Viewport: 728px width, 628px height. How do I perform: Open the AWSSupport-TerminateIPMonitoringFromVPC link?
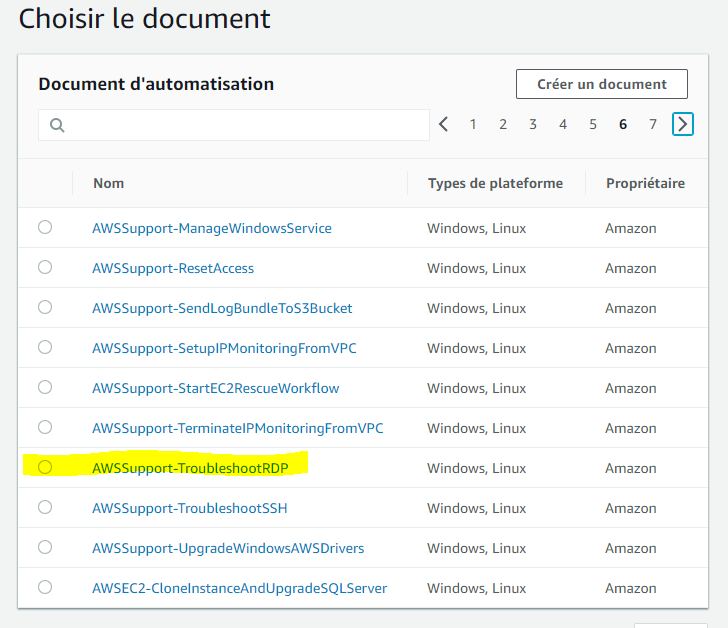238,428
